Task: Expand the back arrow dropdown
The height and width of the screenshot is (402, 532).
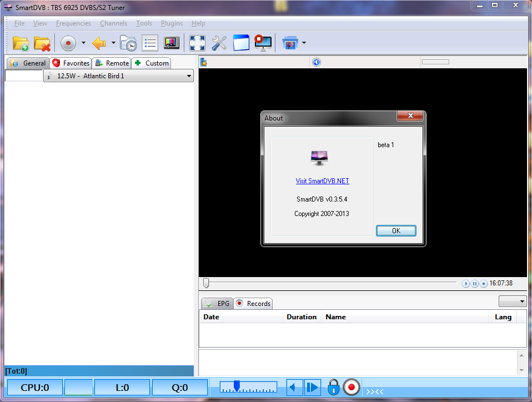Action: pos(113,43)
